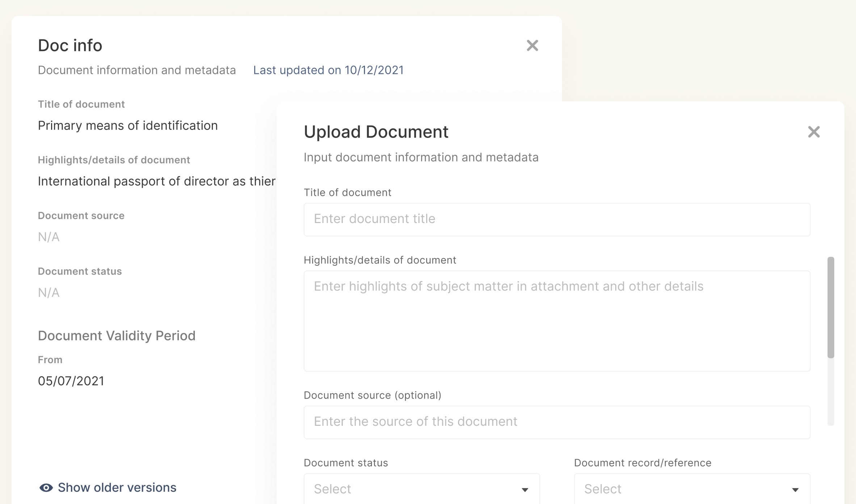Screen dimensions: 856x504
Task: Focus the Document source optional input
Action: pos(557,422)
